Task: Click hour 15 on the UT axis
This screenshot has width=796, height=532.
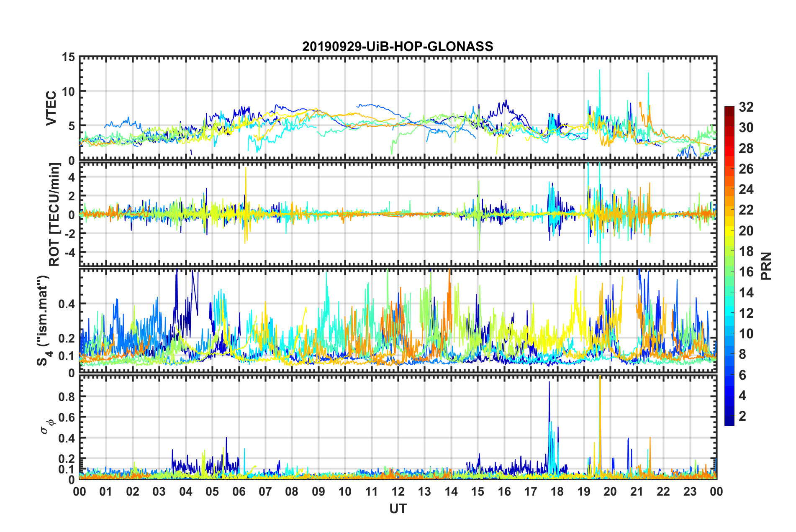Action: (478, 491)
